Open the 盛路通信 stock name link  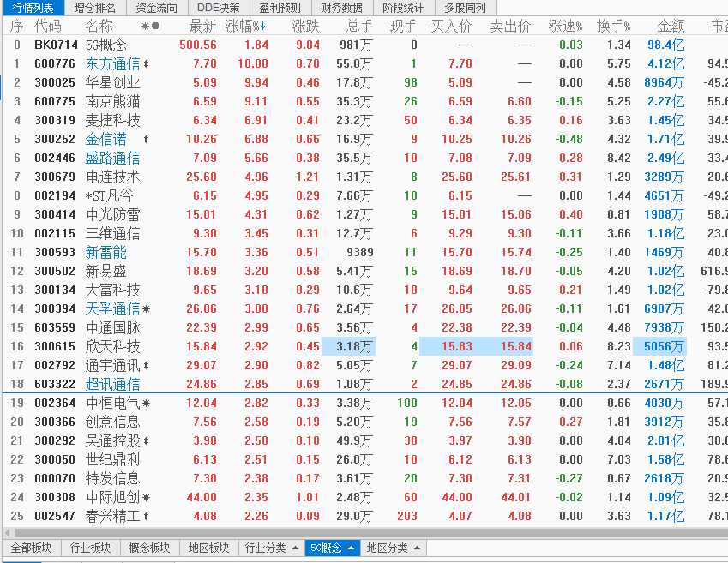(113, 159)
